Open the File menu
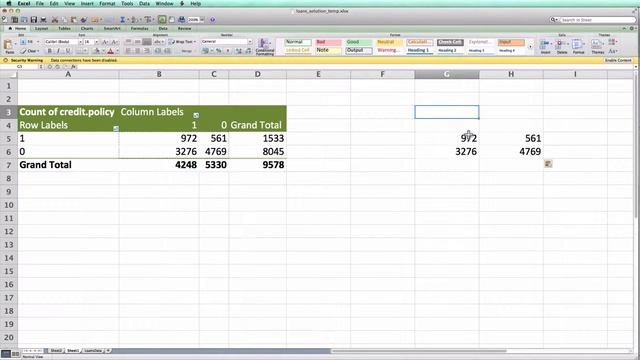 click(40, 3)
